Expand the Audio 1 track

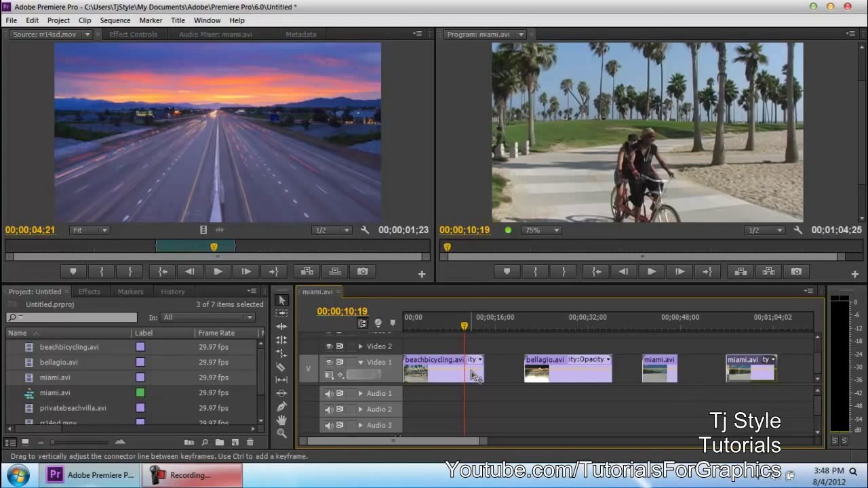point(361,394)
